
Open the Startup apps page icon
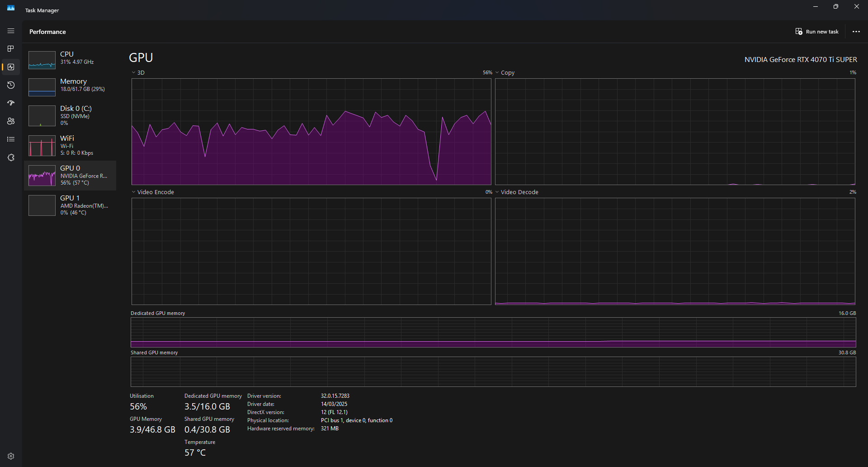pyautogui.click(x=11, y=103)
